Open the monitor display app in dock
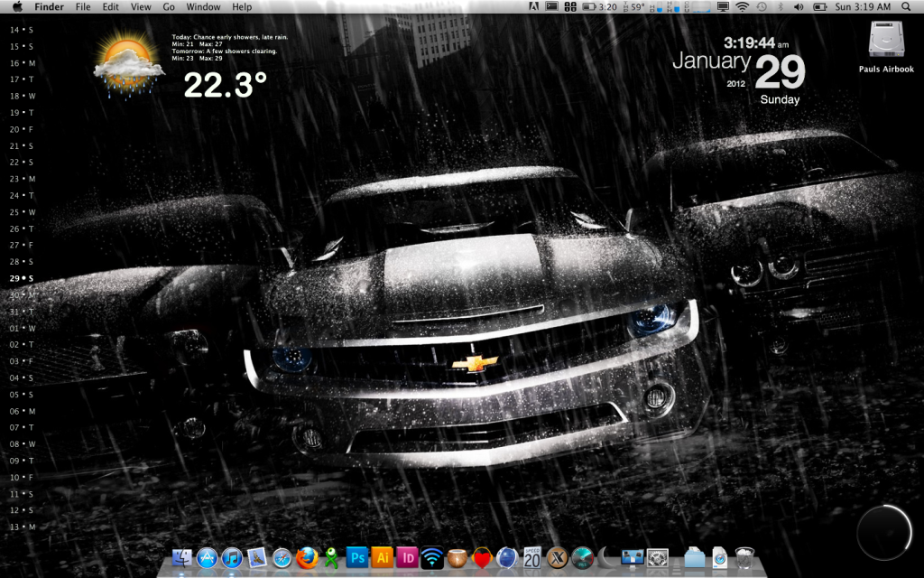924x578 pixels. tap(633, 557)
